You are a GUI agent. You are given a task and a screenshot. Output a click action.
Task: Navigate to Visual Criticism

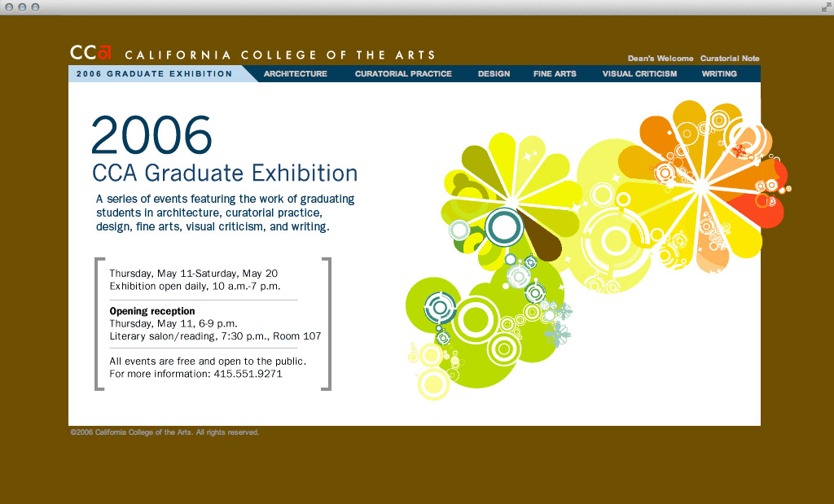[x=639, y=74]
